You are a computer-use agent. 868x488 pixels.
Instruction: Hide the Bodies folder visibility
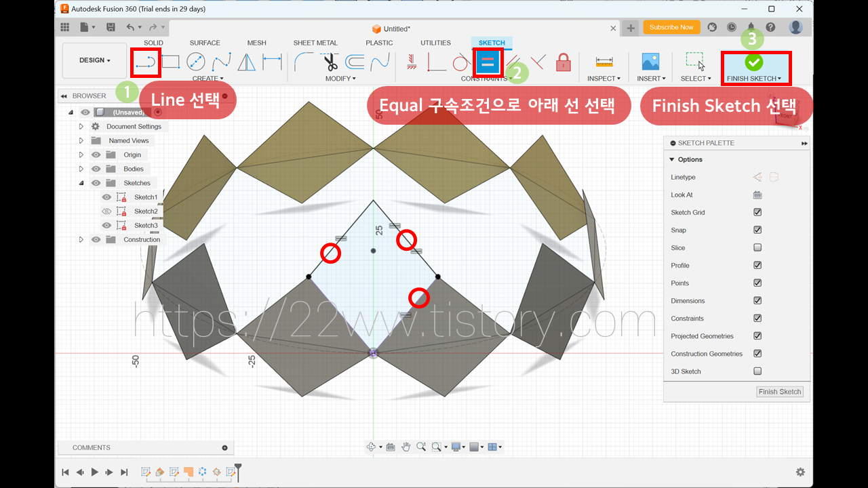click(96, 169)
